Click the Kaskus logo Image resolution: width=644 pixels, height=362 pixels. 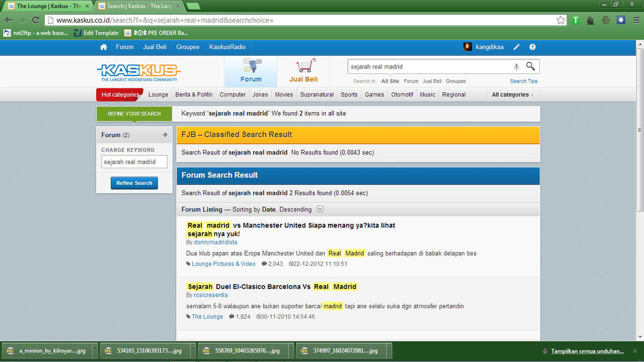click(139, 72)
